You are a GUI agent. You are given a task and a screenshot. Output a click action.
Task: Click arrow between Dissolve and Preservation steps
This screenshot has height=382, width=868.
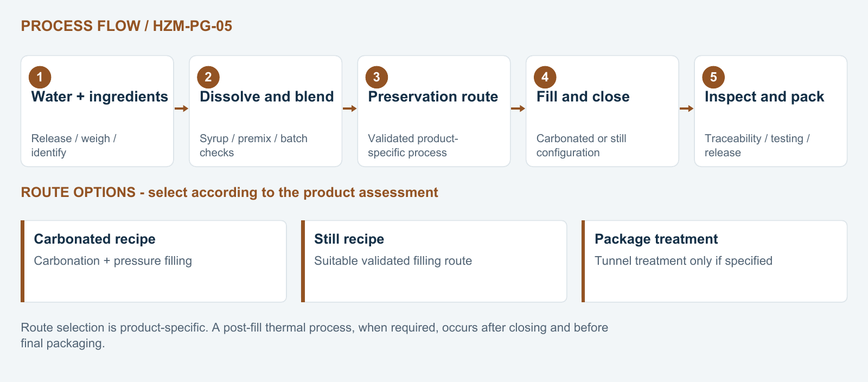coord(350,109)
